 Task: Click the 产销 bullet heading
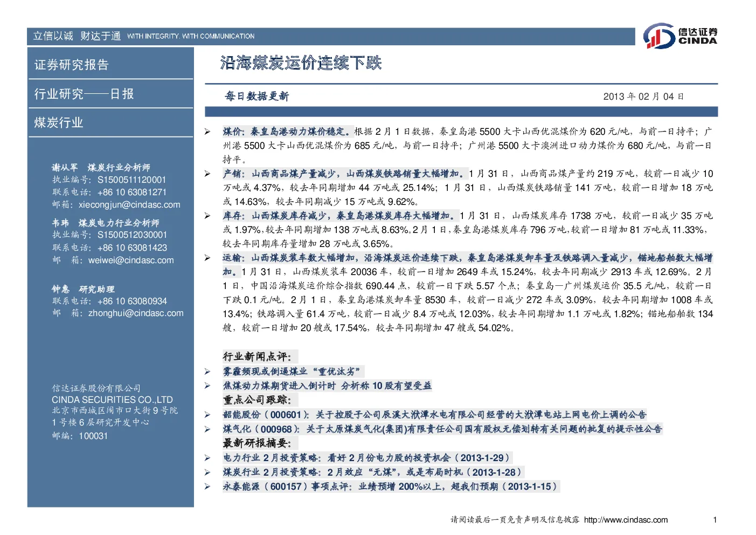point(344,174)
